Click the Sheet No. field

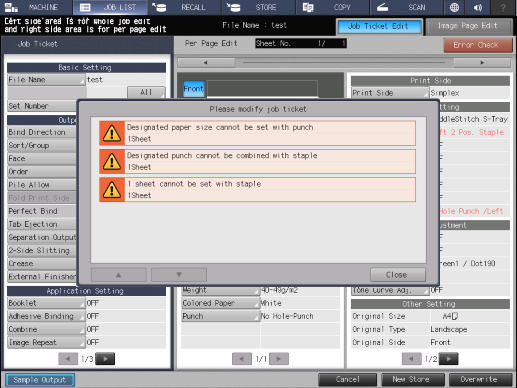[x=301, y=43]
